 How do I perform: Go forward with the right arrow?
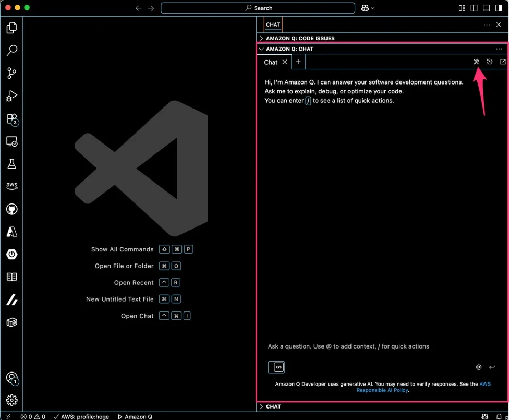pos(151,8)
